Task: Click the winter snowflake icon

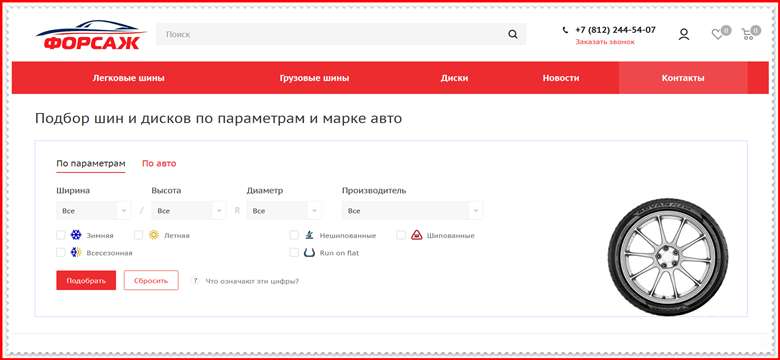Action: 76,235
